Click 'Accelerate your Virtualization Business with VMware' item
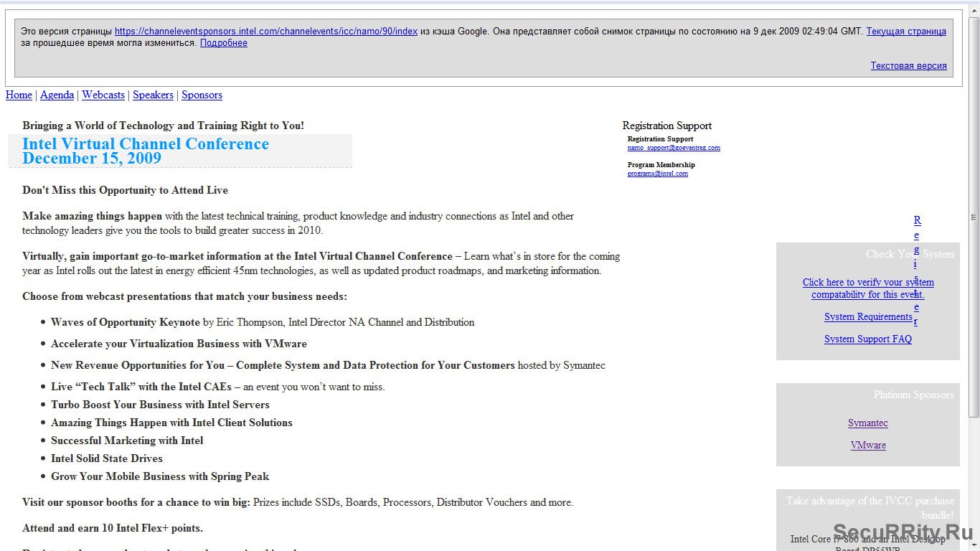This screenshot has width=980, height=551. coord(179,344)
